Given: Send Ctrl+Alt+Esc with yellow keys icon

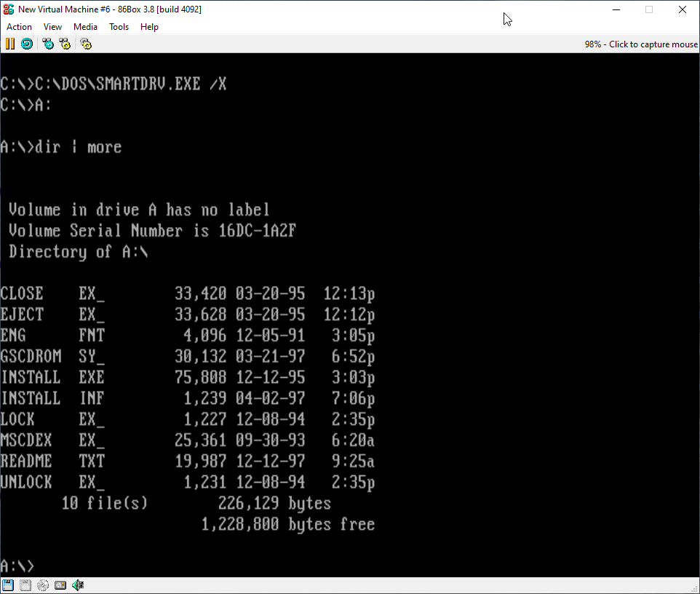Looking at the screenshot, I should (x=65, y=44).
